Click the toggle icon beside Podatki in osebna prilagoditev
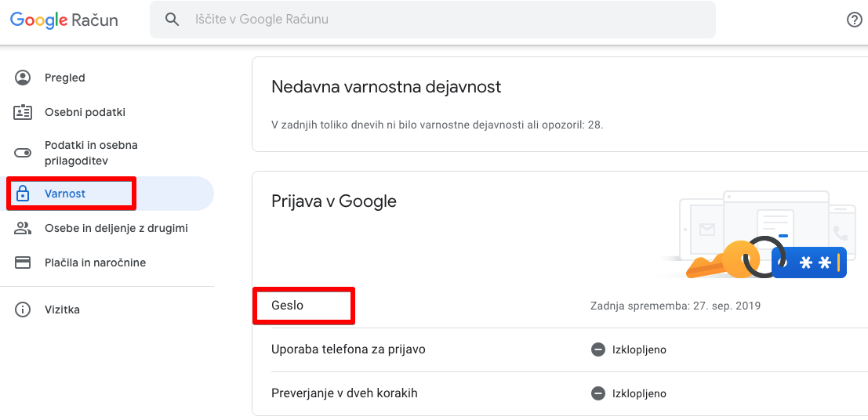Viewport: 868px width, 420px height. coord(23,153)
